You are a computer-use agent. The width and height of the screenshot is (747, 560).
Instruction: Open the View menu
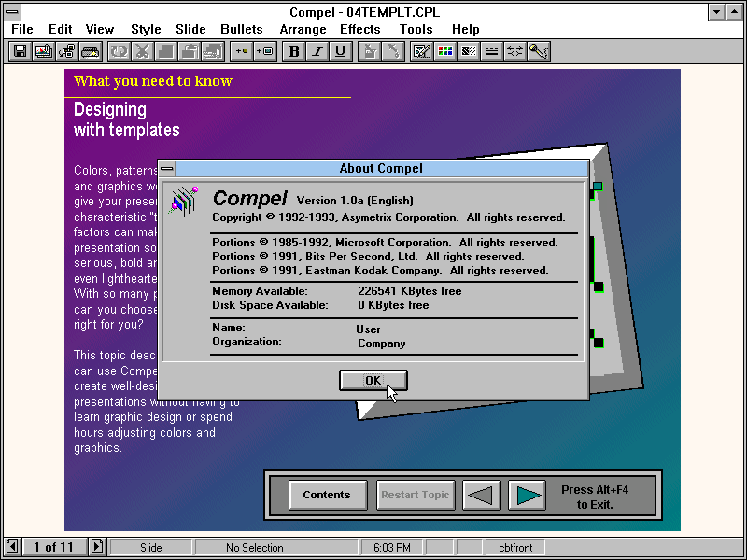coord(100,30)
